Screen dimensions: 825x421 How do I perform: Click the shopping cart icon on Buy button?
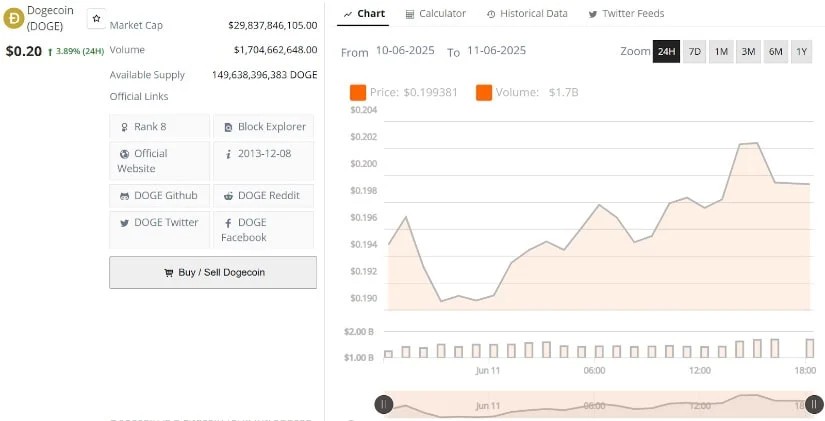169,273
